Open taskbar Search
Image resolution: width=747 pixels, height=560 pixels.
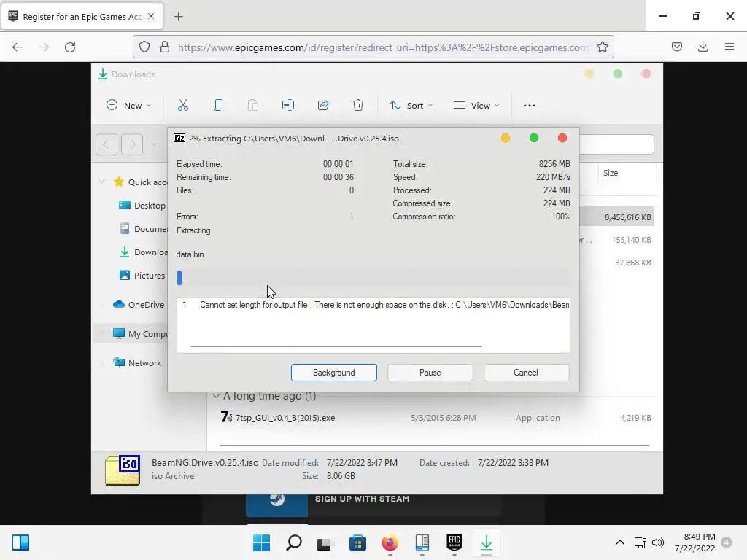point(294,542)
